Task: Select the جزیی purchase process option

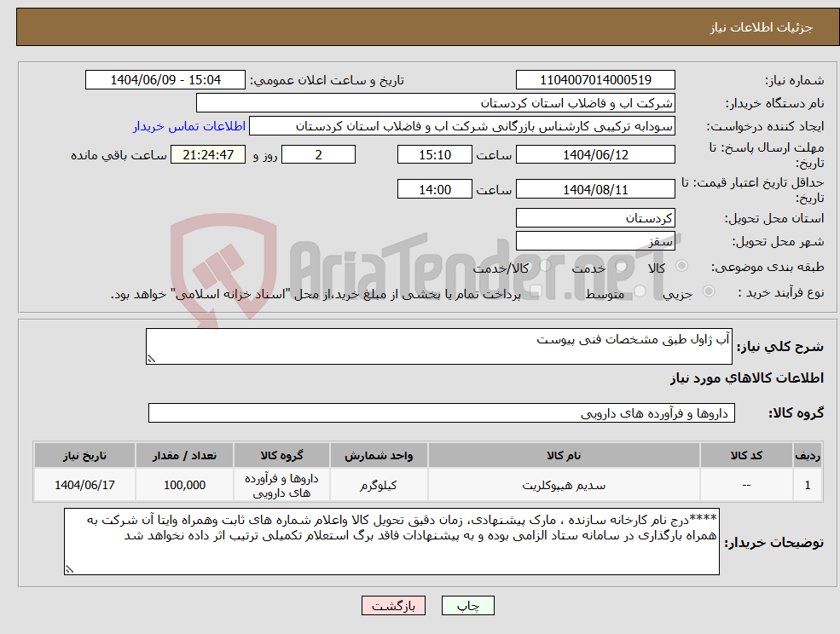Action: pyautogui.click(x=709, y=292)
